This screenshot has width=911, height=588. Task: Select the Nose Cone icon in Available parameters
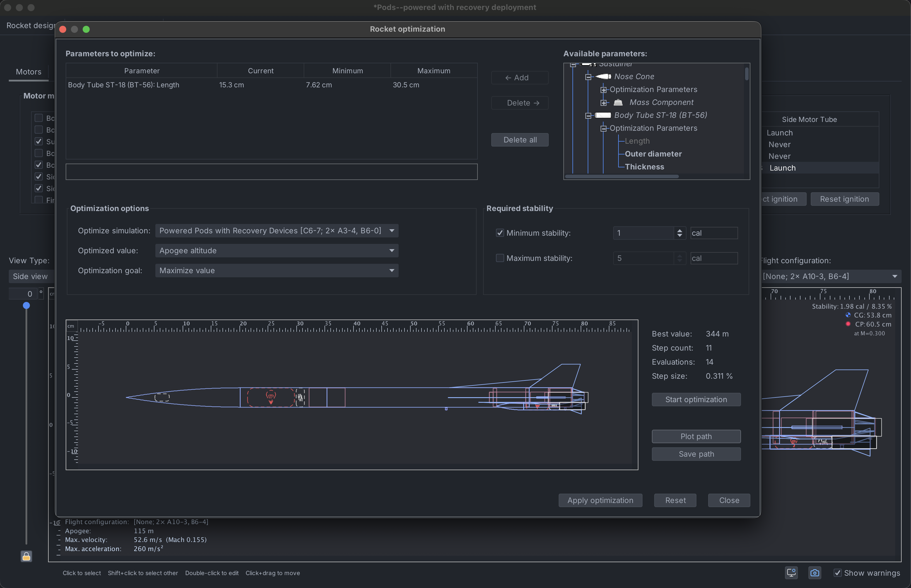coord(603,77)
